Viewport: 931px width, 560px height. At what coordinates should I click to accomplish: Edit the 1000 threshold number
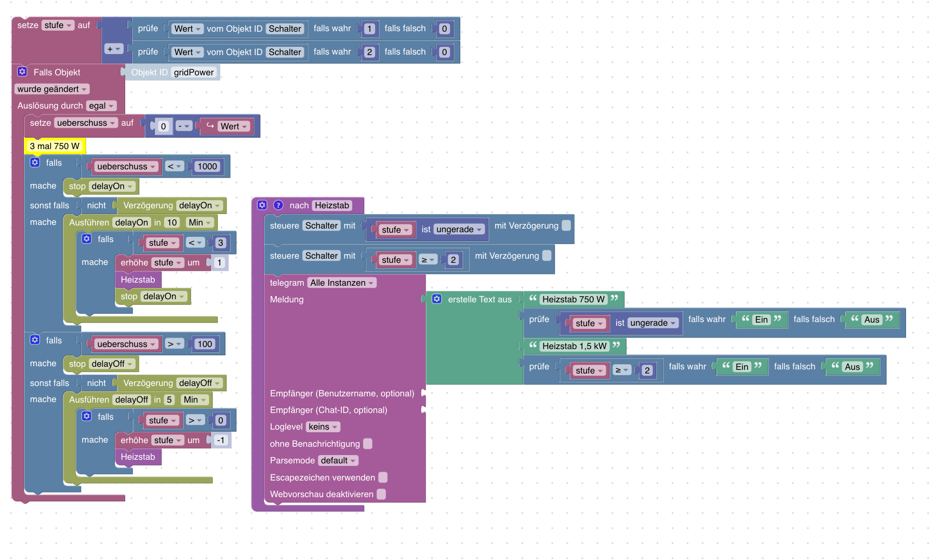point(207,166)
